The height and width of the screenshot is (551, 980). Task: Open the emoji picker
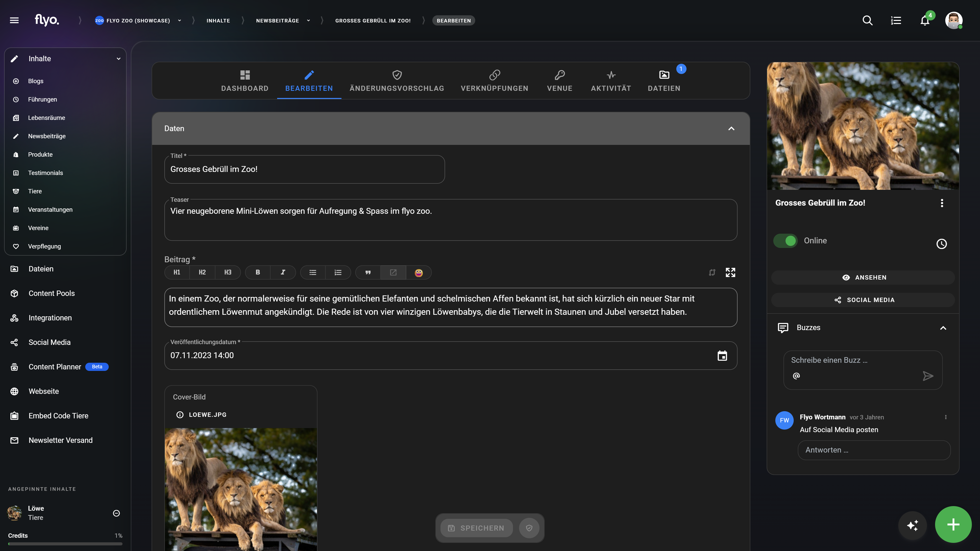point(419,272)
